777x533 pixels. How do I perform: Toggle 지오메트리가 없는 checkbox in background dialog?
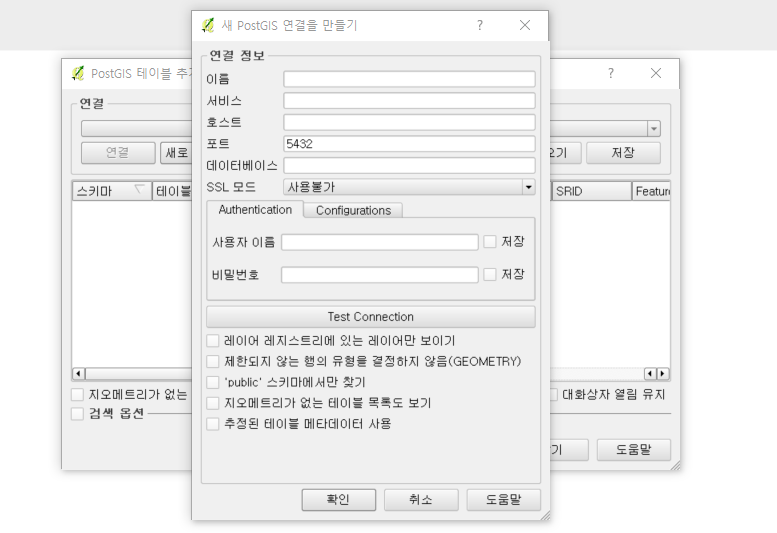point(77,395)
